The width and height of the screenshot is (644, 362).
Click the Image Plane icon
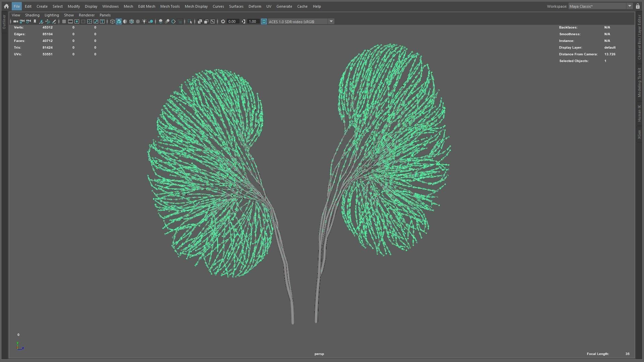tap(41, 21)
